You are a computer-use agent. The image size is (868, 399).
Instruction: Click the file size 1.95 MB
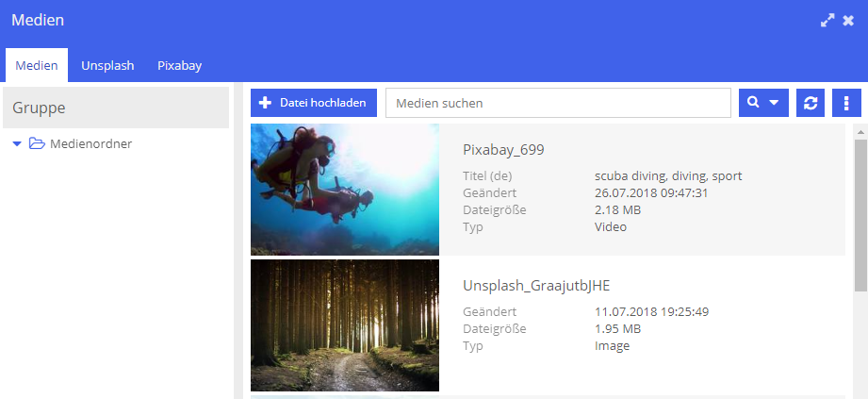(x=618, y=328)
